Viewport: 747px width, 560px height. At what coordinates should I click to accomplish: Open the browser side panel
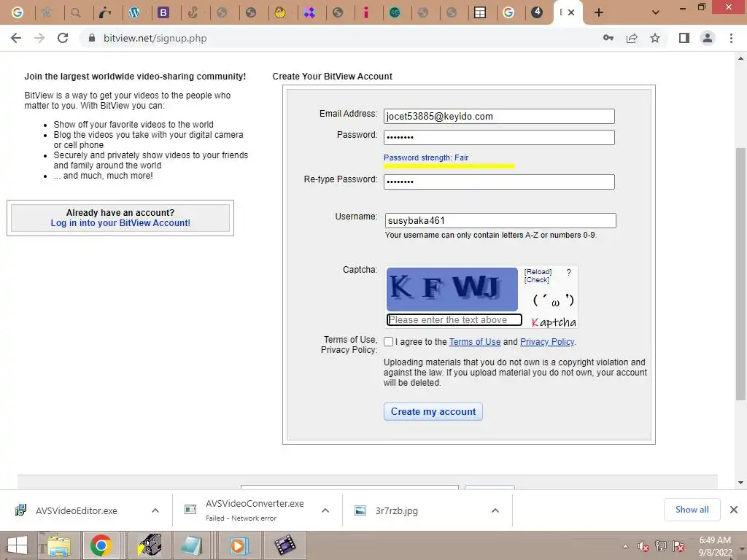tap(684, 38)
